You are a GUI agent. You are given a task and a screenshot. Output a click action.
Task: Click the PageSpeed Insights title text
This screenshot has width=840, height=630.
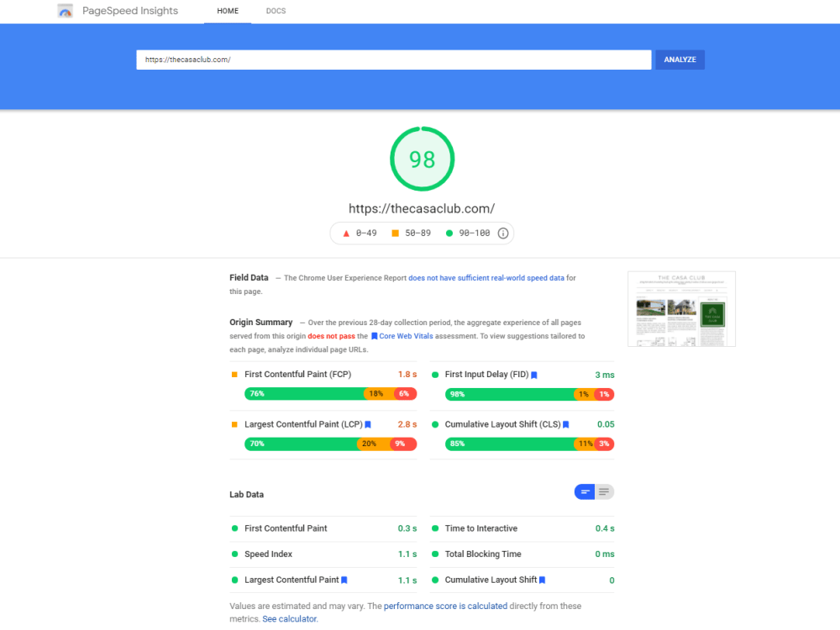[x=130, y=11]
